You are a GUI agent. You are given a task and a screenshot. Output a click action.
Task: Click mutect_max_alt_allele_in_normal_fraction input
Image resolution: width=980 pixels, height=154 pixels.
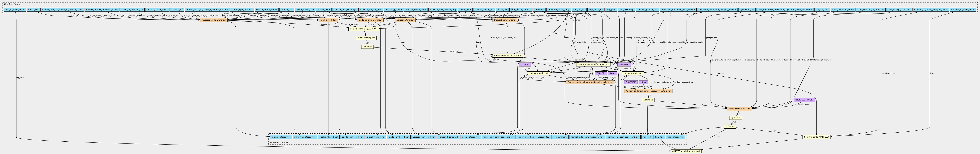[x=207, y=9]
